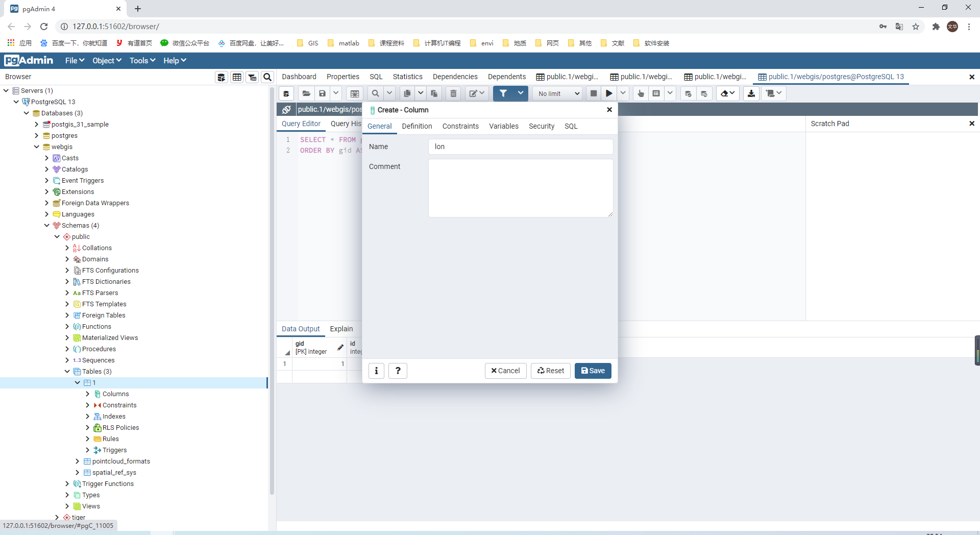Expand the Columns node under table 1
The width and height of the screenshot is (980, 535).
click(x=88, y=394)
